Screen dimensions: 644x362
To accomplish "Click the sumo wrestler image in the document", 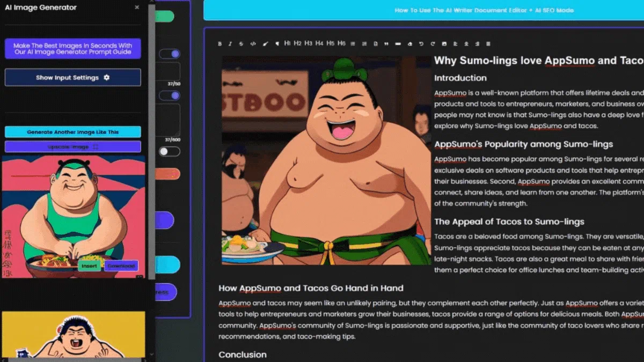I will (x=326, y=160).
